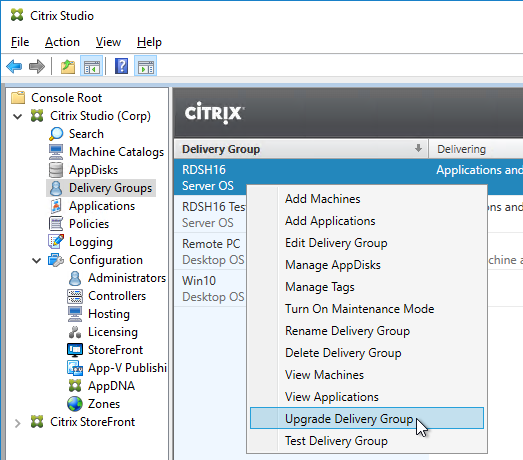Click the Back arrow toolbar icon
The height and width of the screenshot is (460, 523).
(14, 66)
